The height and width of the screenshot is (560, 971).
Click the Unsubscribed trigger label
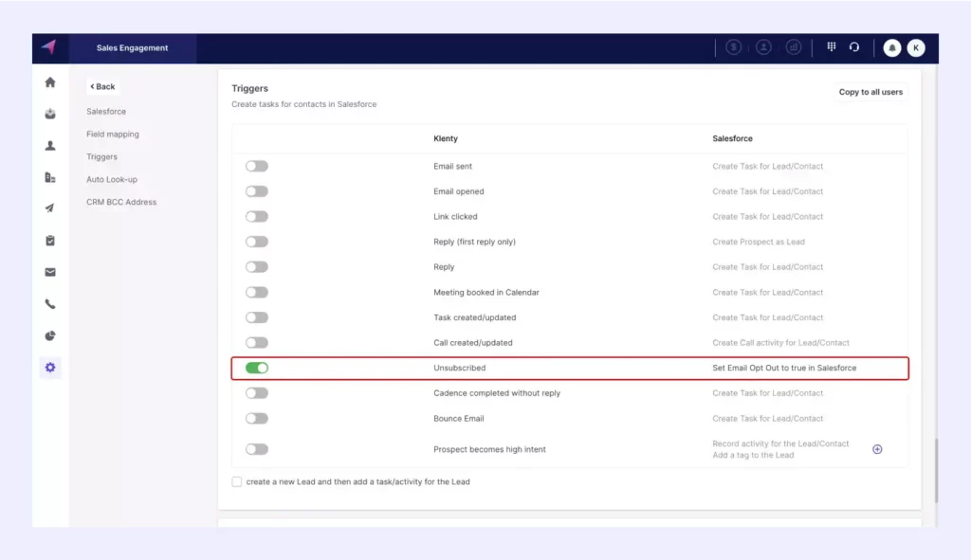[x=460, y=368]
